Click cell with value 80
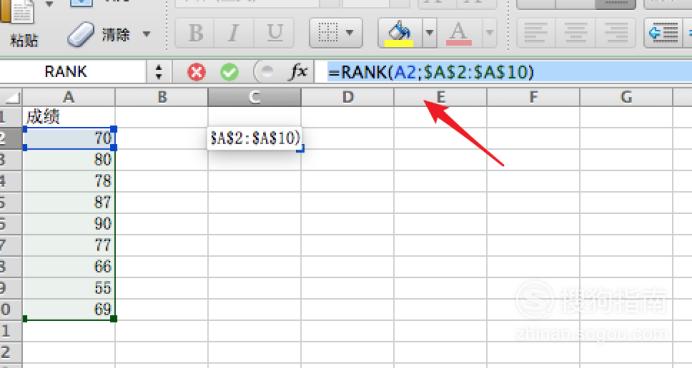Viewport: 692px width, 368px height. coord(68,159)
